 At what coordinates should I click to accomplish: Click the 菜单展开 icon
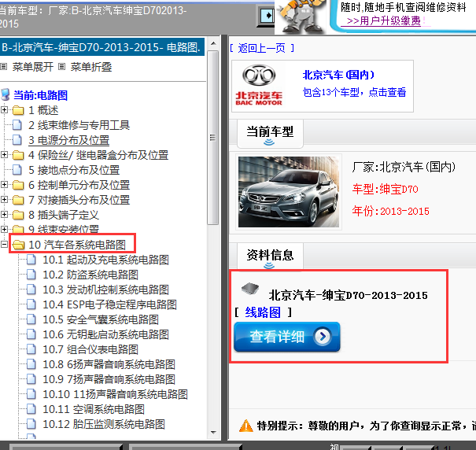(x=4, y=67)
